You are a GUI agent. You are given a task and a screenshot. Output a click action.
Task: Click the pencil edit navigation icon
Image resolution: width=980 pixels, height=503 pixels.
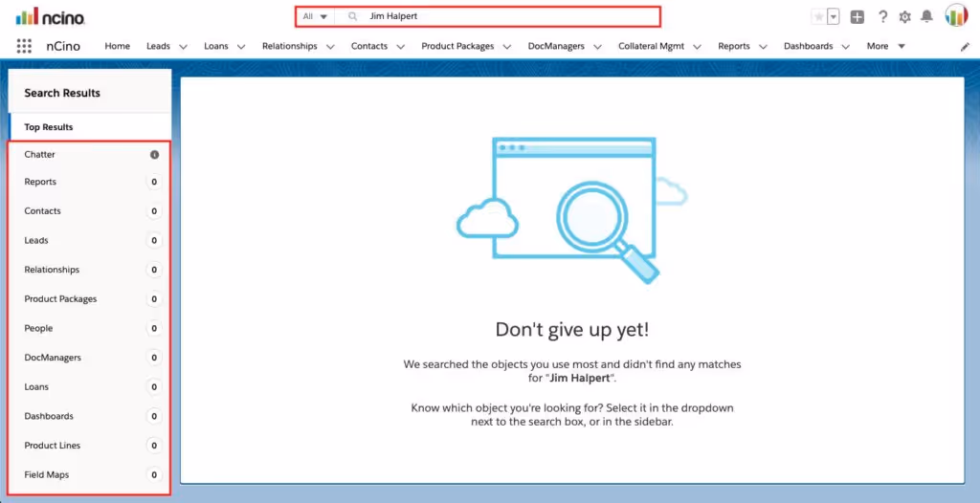click(965, 46)
